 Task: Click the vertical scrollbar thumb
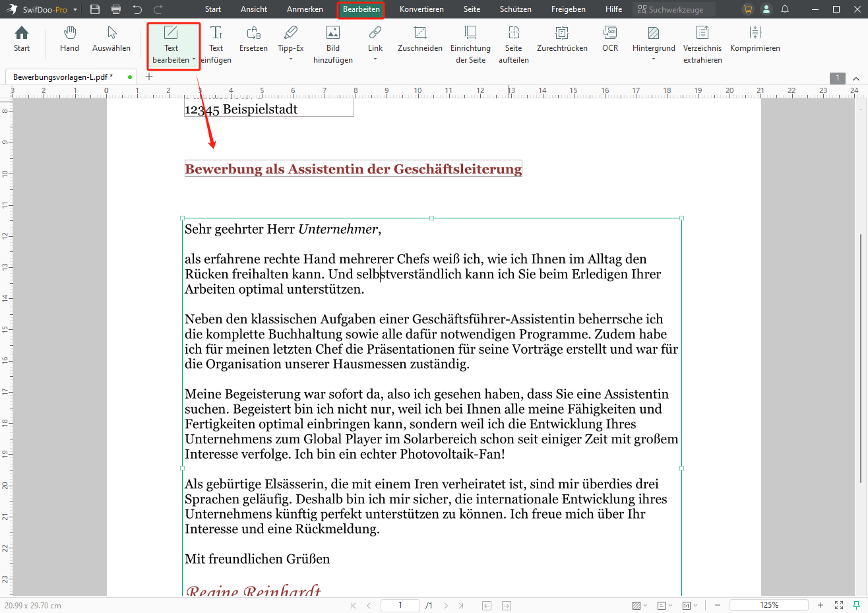pyautogui.click(x=861, y=358)
